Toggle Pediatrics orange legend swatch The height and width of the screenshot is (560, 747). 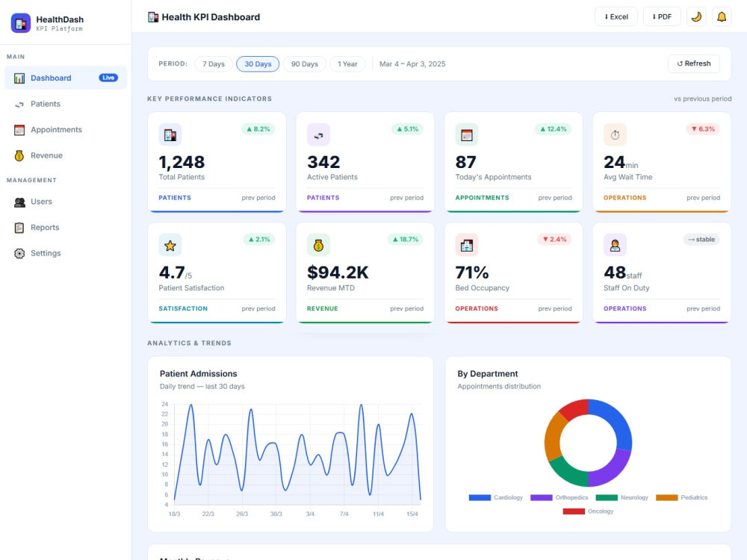click(x=666, y=497)
